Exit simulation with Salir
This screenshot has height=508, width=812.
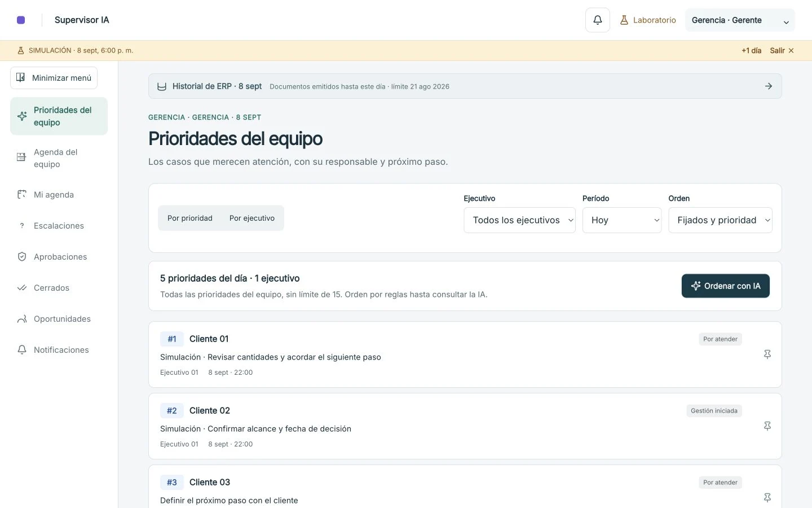782,51
